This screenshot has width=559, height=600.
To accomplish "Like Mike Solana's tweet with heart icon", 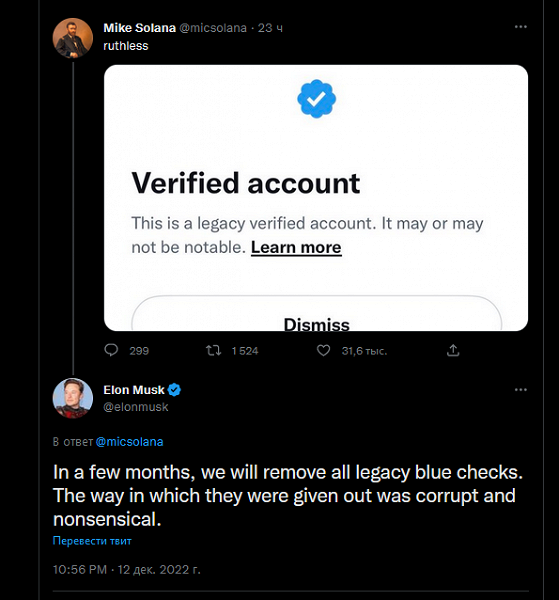I will point(323,350).
